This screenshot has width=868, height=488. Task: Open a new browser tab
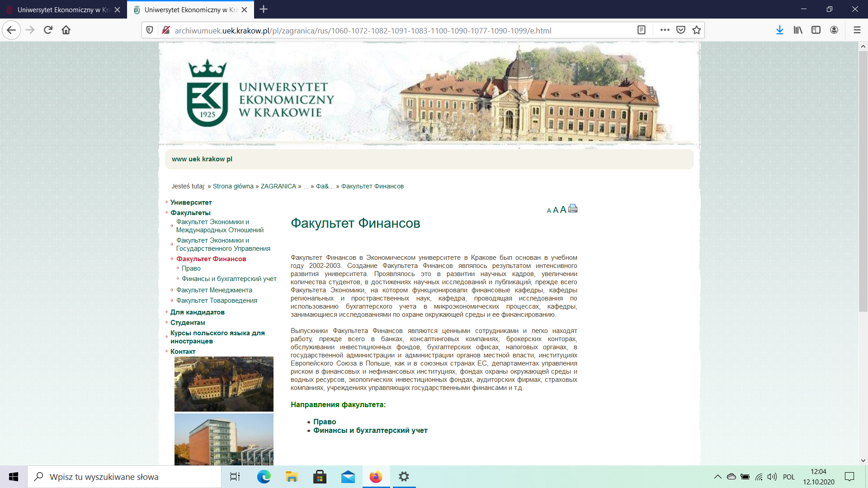coord(264,9)
